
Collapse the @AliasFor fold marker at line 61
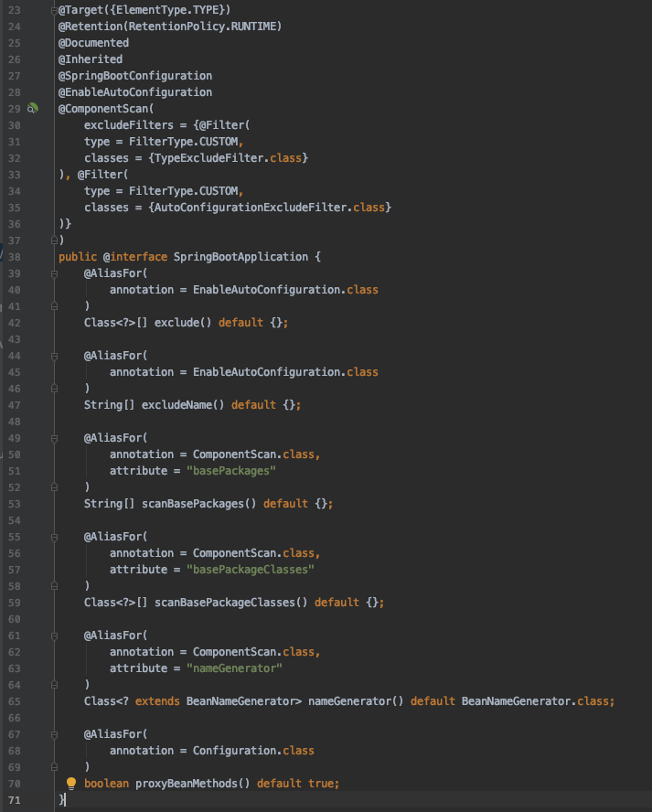(54, 636)
